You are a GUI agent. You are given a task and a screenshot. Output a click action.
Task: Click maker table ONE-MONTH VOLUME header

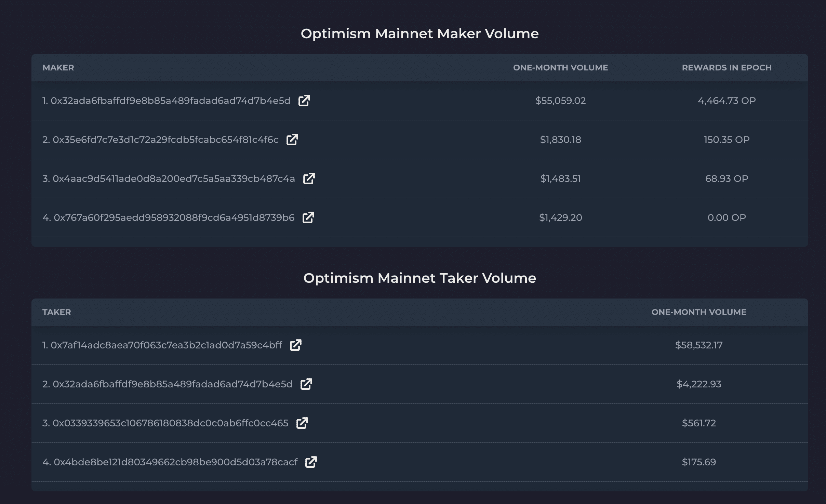pyautogui.click(x=560, y=68)
